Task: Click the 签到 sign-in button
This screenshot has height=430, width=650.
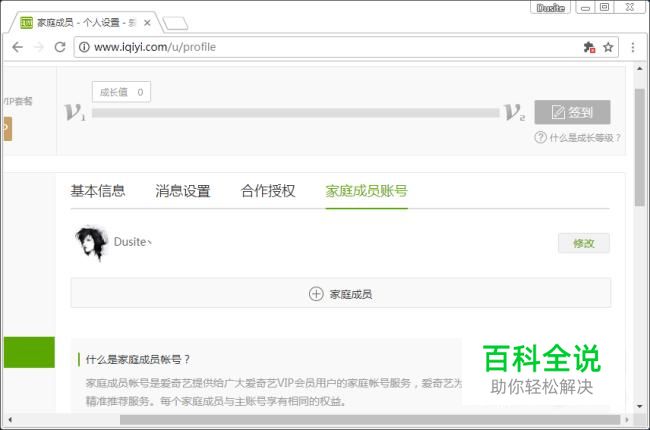Action: 572,112
